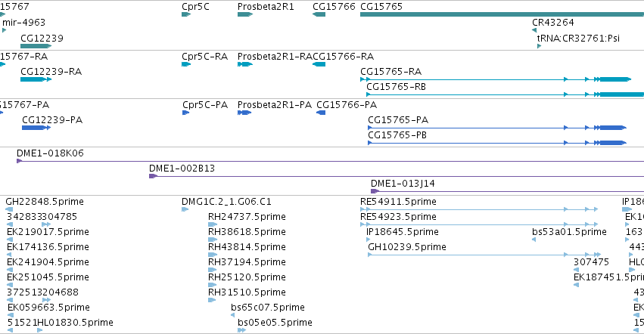644x334 pixels.
Task: Select the GH10239.5prime EST alignment
Action: tap(484, 255)
